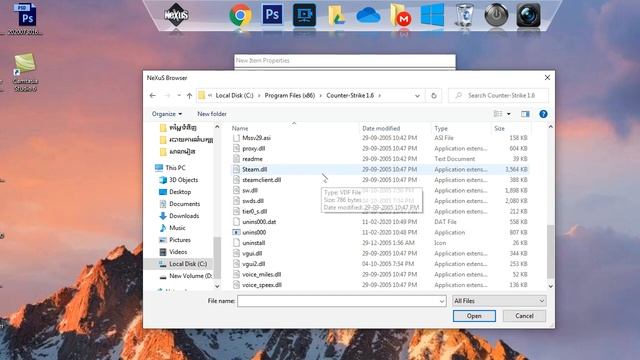The width and height of the screenshot is (640, 360).
Task: Open the PSD file on the desktop
Action: pyautogui.click(x=25, y=19)
